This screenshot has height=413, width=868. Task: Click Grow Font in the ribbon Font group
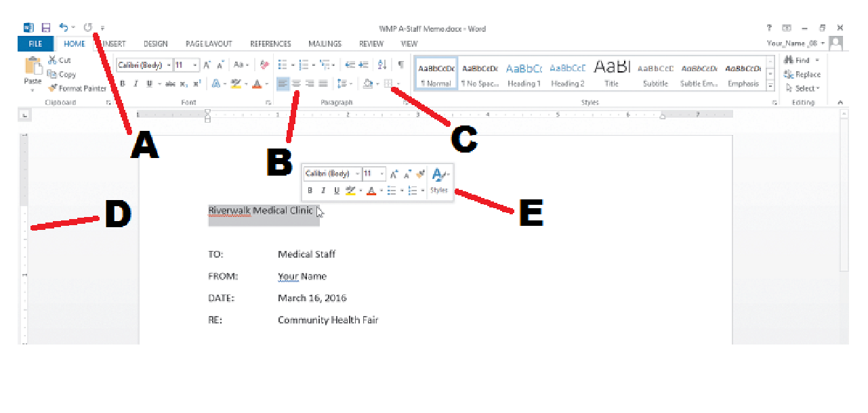tap(207, 65)
